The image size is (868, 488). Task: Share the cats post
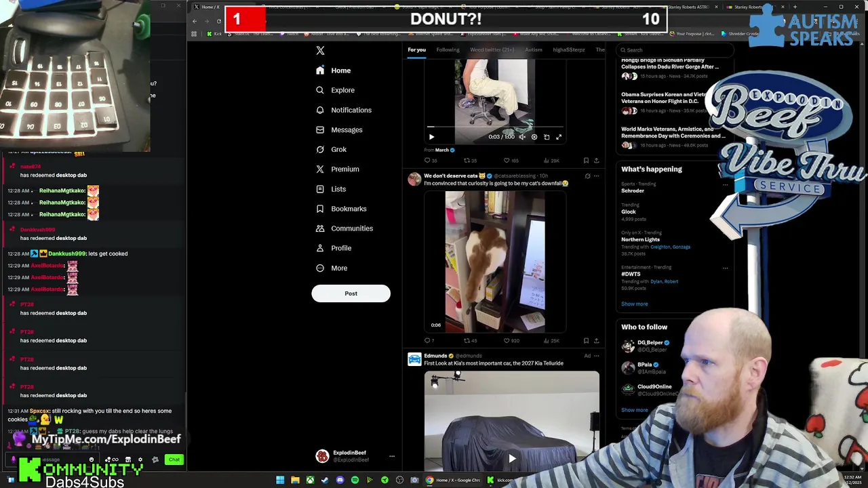pos(596,341)
